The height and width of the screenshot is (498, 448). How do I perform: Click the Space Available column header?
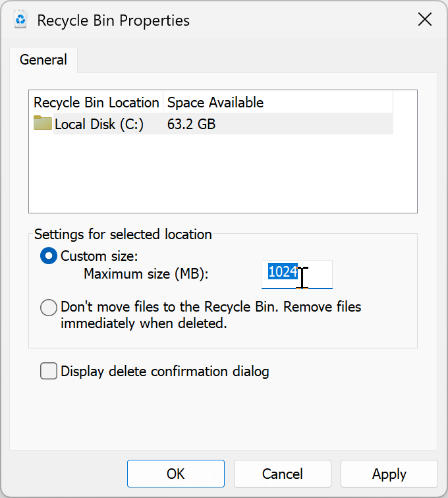pos(278,102)
